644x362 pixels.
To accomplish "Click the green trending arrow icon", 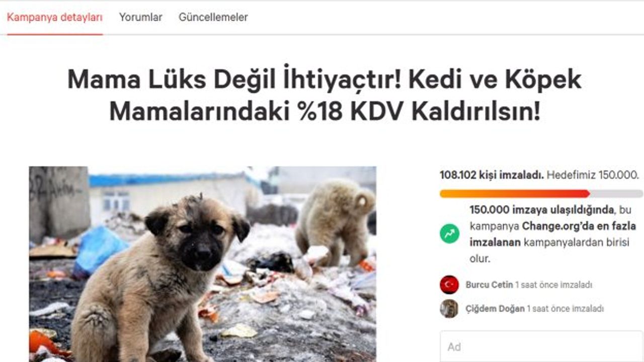I will point(449,234).
